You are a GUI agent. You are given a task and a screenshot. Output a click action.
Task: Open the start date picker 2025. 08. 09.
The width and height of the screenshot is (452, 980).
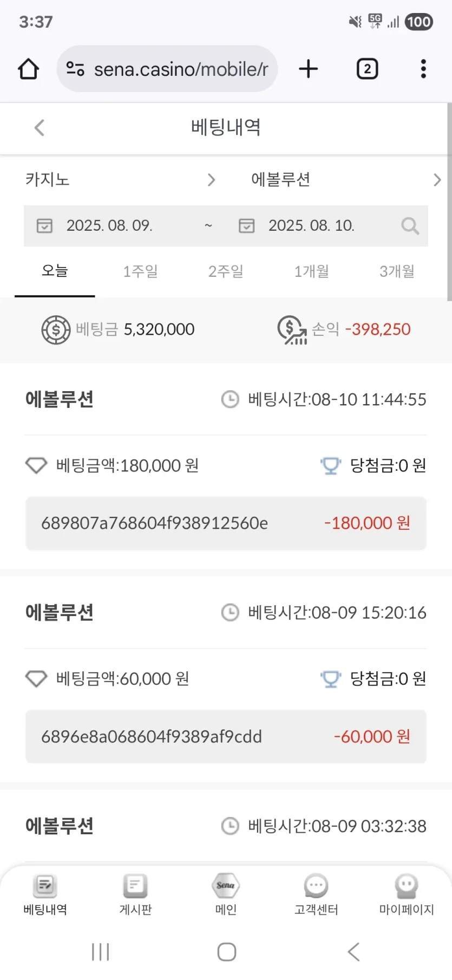click(109, 226)
